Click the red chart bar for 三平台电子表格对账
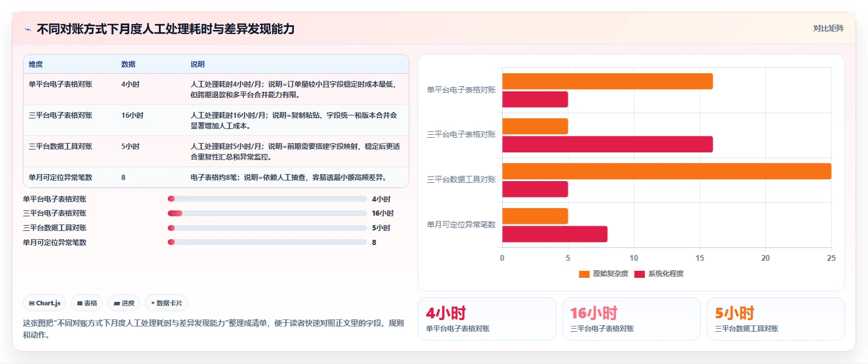 click(608, 144)
